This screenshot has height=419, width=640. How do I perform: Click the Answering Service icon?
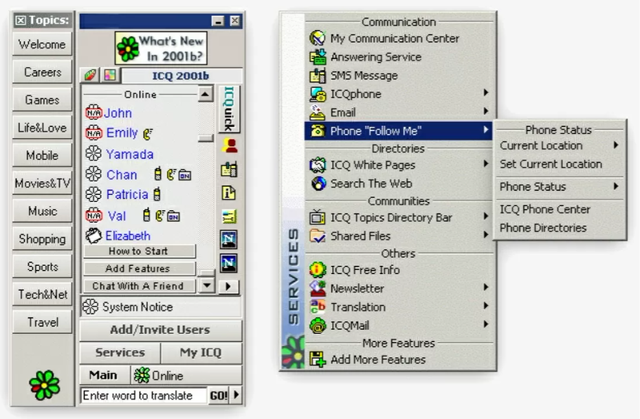click(x=318, y=57)
